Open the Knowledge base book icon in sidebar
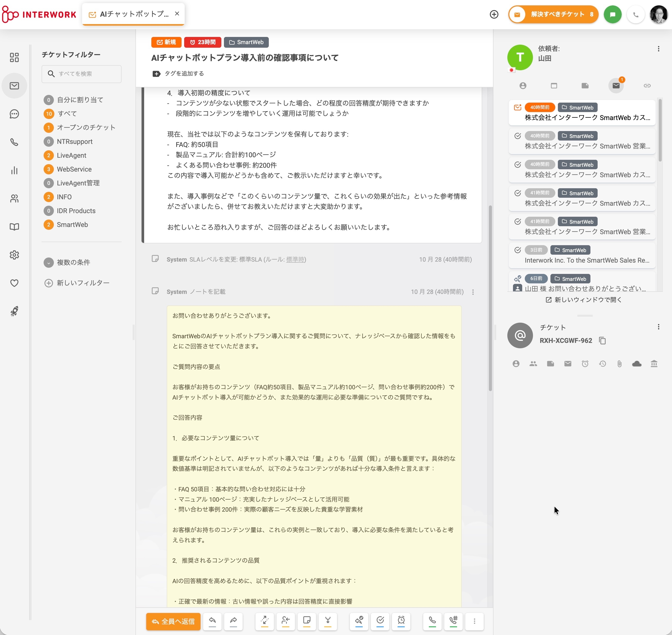The width and height of the screenshot is (672, 635). 14,227
